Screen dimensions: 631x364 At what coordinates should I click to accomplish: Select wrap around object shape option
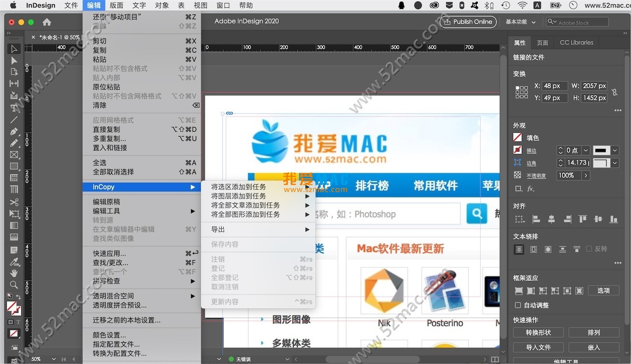548,250
